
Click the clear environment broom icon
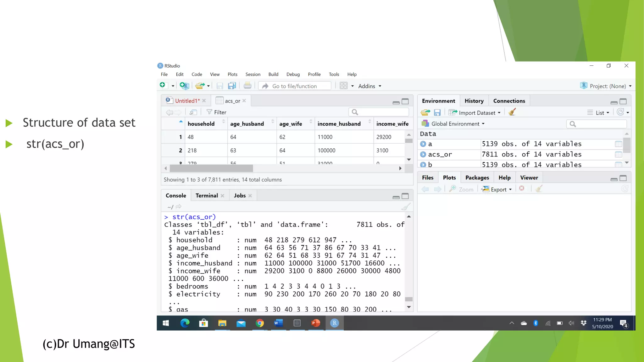point(512,112)
